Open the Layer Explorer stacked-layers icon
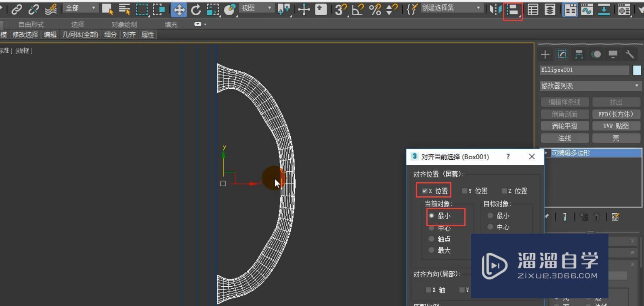 (550, 9)
